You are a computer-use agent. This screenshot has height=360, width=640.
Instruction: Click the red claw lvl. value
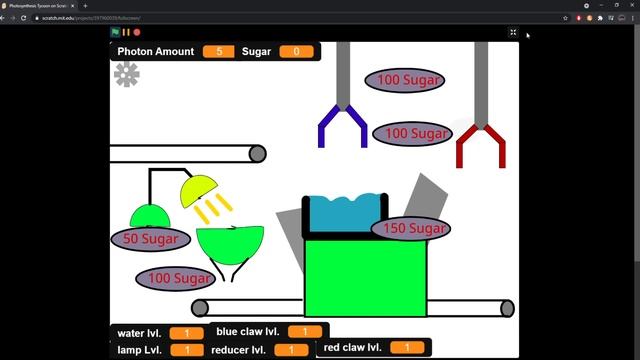[x=407, y=348]
